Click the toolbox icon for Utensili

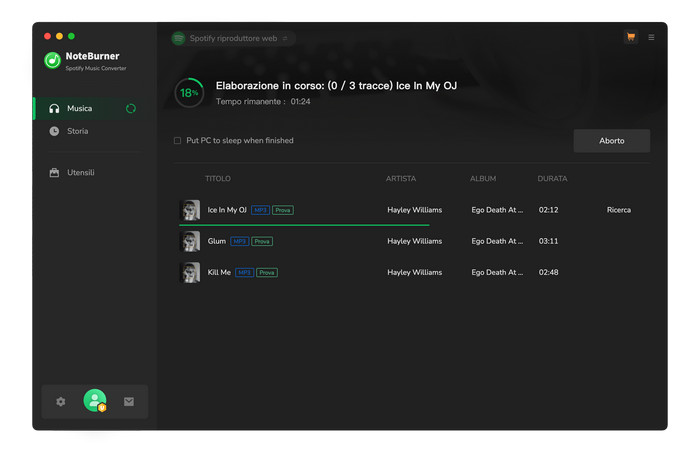54,173
